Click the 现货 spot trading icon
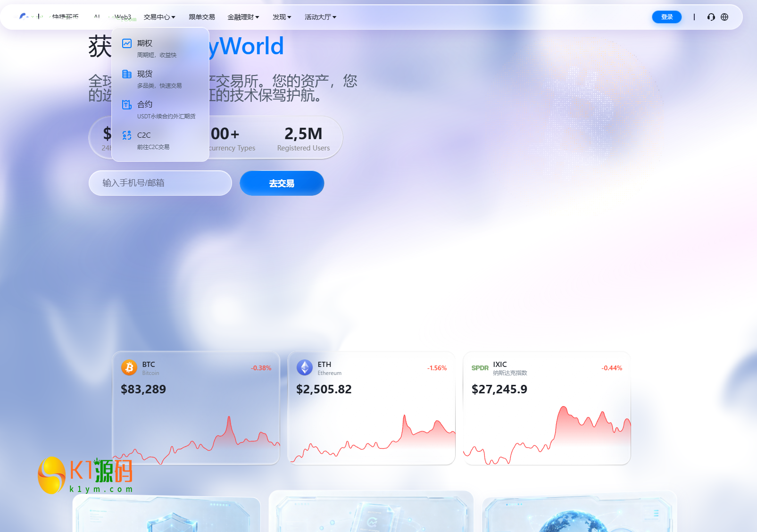 click(x=127, y=74)
